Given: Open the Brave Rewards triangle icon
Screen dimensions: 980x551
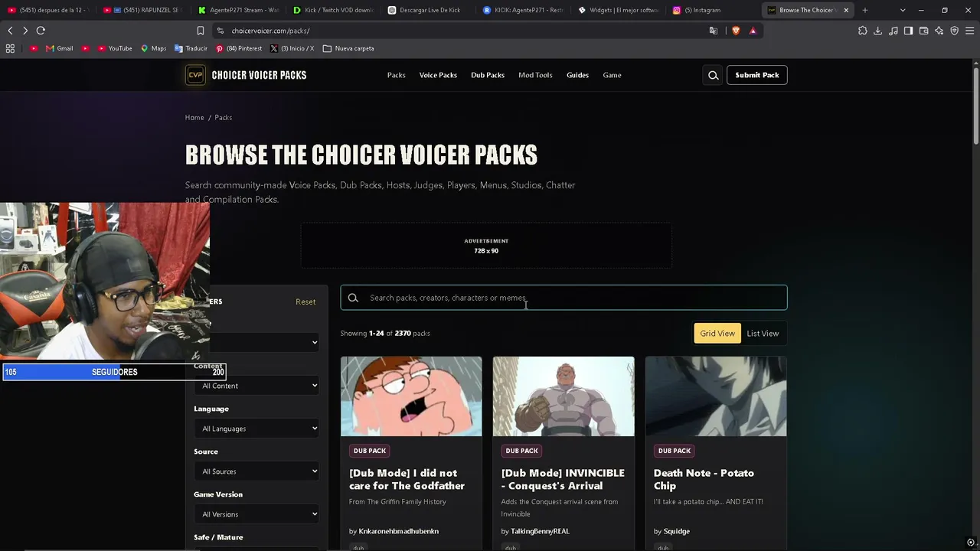Looking at the screenshot, I should (753, 31).
